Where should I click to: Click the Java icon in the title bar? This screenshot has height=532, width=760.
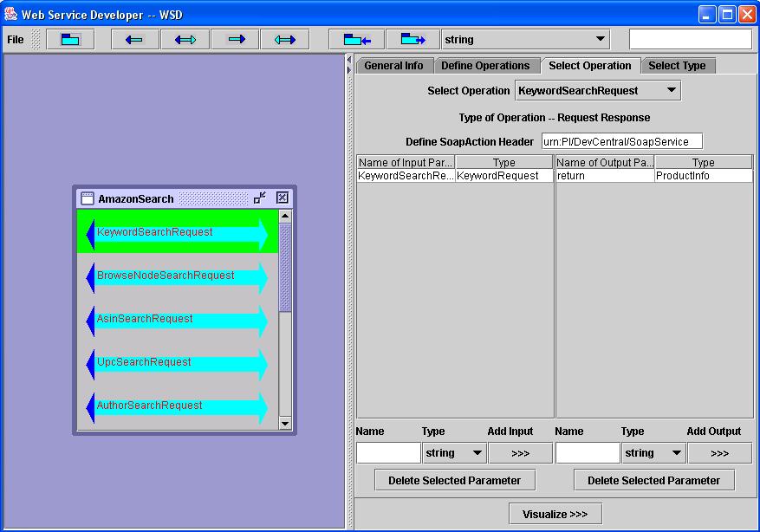pyautogui.click(x=10, y=14)
